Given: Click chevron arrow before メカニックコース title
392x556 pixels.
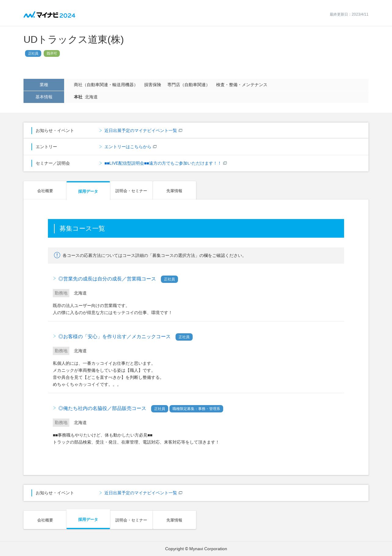Looking at the screenshot, I should 54,336.
